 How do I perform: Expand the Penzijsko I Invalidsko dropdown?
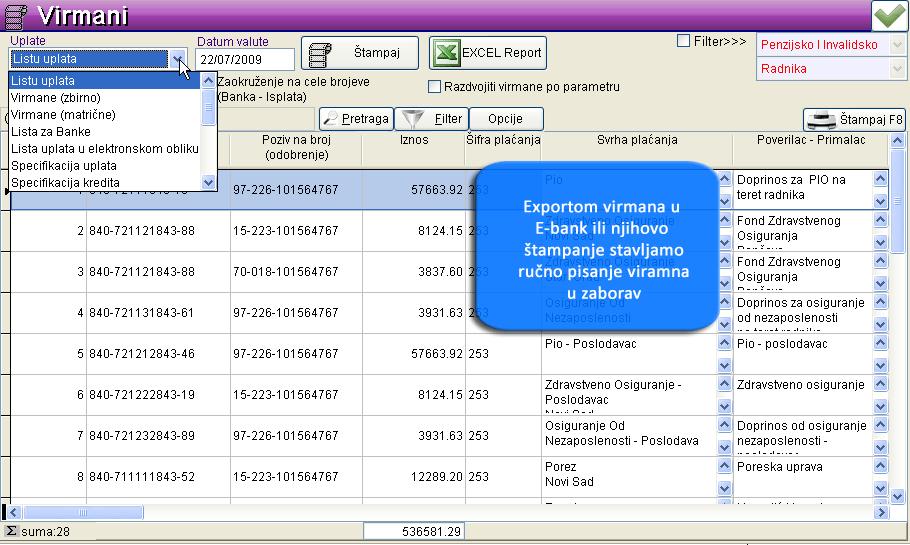[897, 45]
